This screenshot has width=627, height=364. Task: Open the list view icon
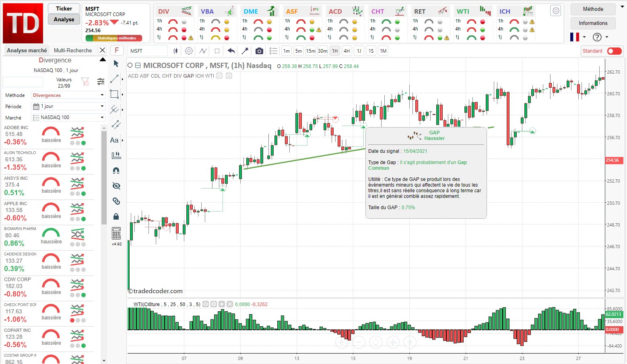coord(273,51)
